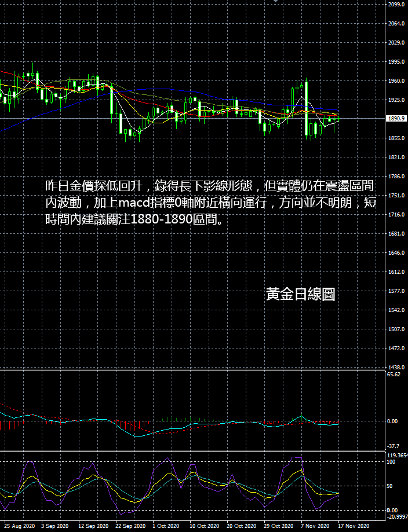Image resolution: width=408 pixels, height=532 pixels.
Task: Click the divider between price chart and MACD
Action: (x=192, y=369)
